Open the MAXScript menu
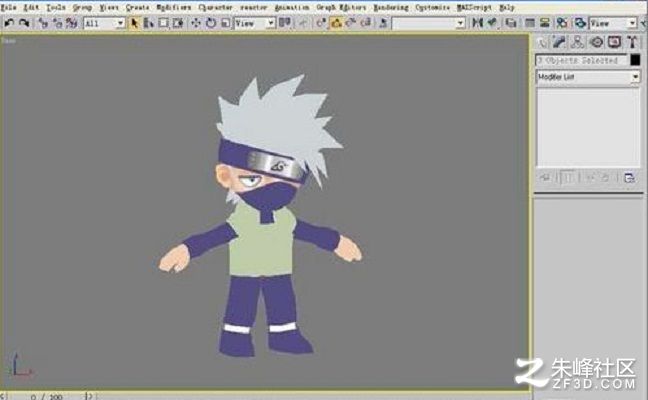 (x=474, y=7)
